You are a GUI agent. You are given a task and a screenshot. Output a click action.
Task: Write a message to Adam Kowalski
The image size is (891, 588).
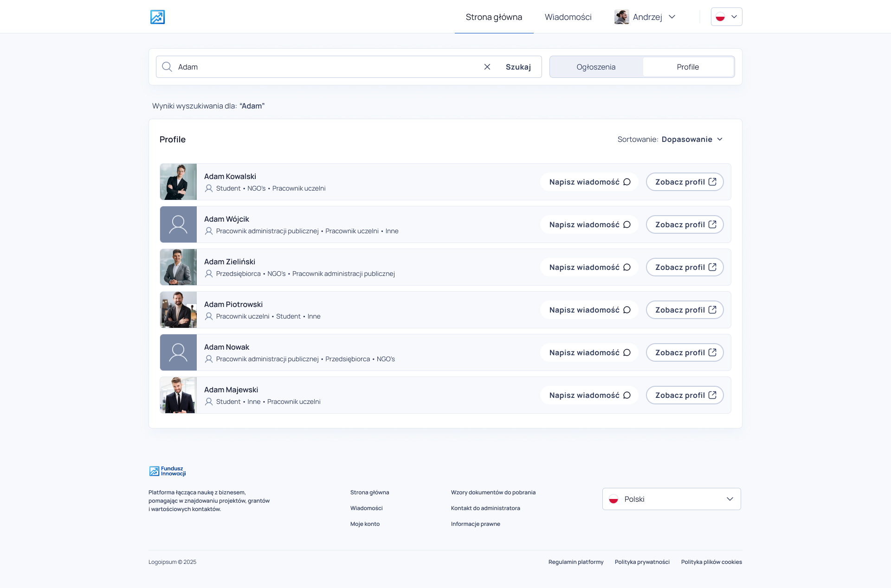[589, 182]
